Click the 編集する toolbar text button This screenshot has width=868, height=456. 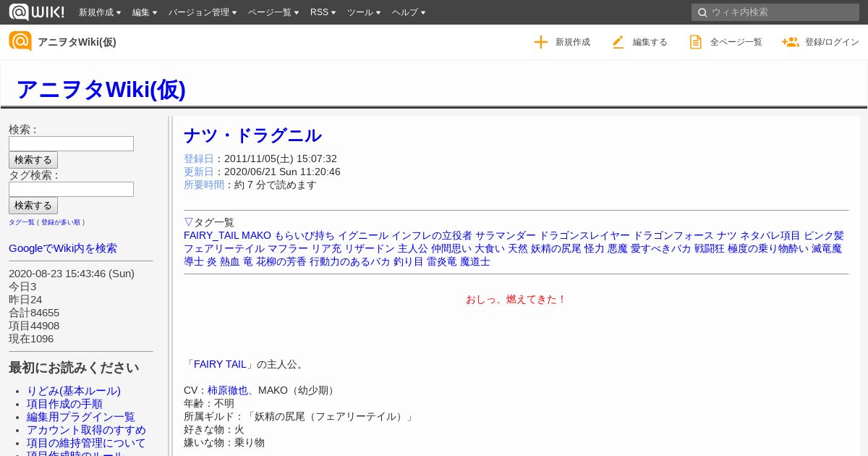(650, 42)
